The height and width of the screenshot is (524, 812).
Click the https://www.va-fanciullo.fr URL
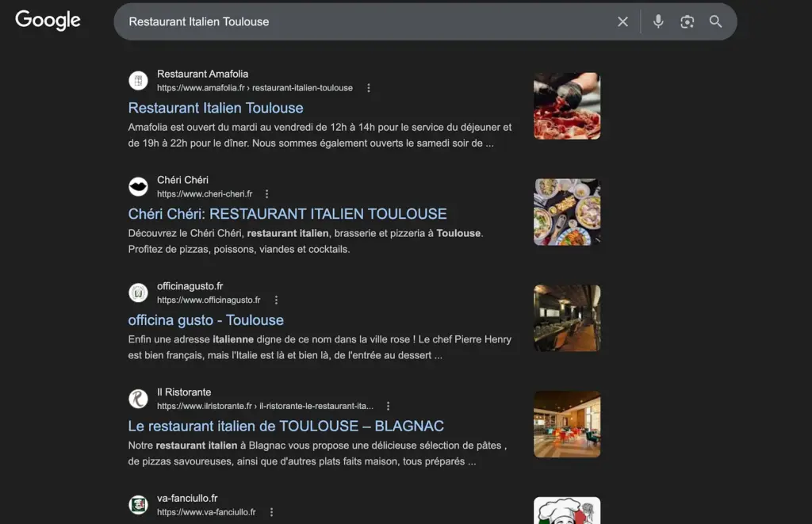[x=206, y=512]
